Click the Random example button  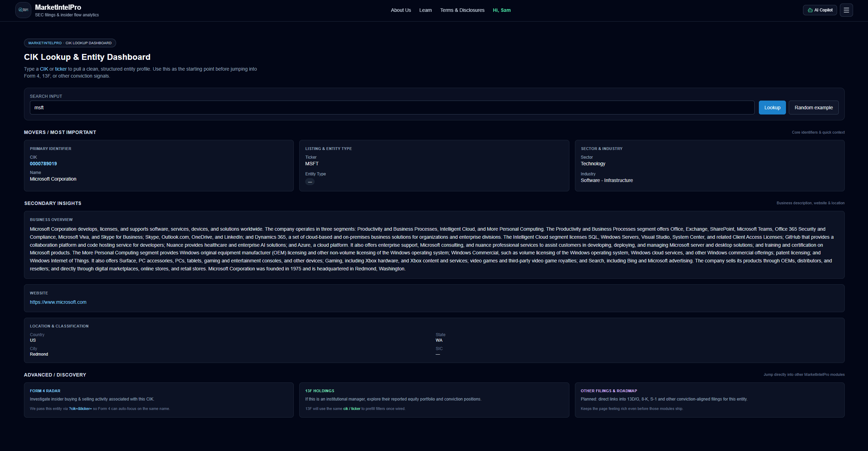813,108
